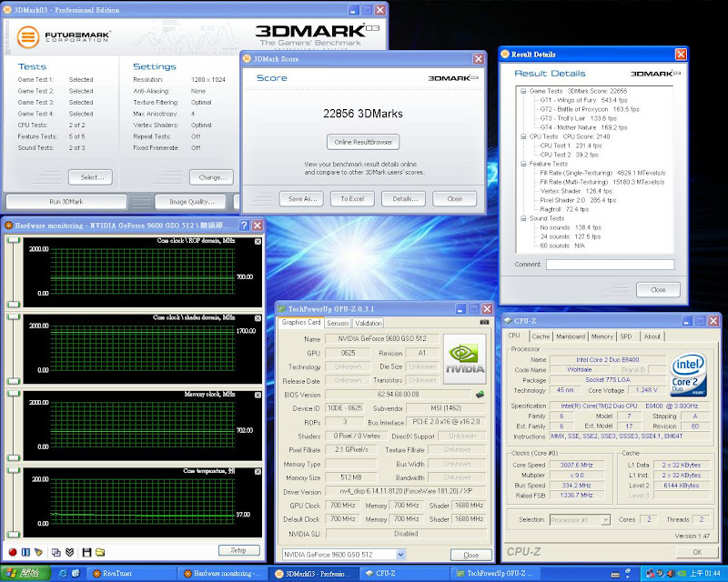Screen dimensions: 728x582
Task: Click the help question mark in Hardware monitoring title
Action: [244, 226]
